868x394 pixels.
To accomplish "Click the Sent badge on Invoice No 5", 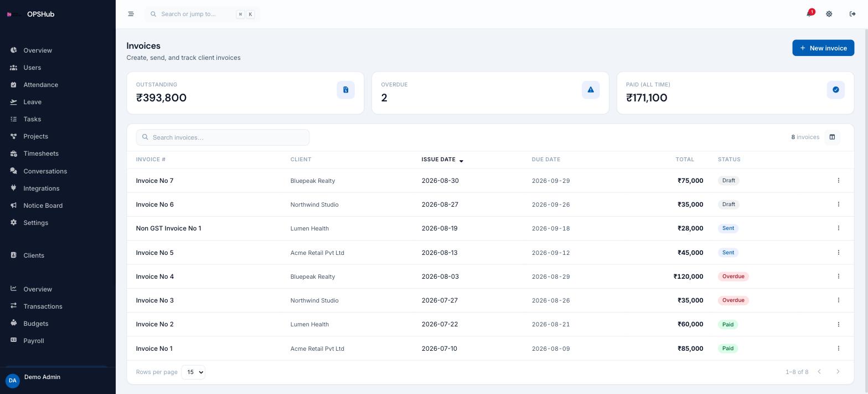I will tap(728, 253).
